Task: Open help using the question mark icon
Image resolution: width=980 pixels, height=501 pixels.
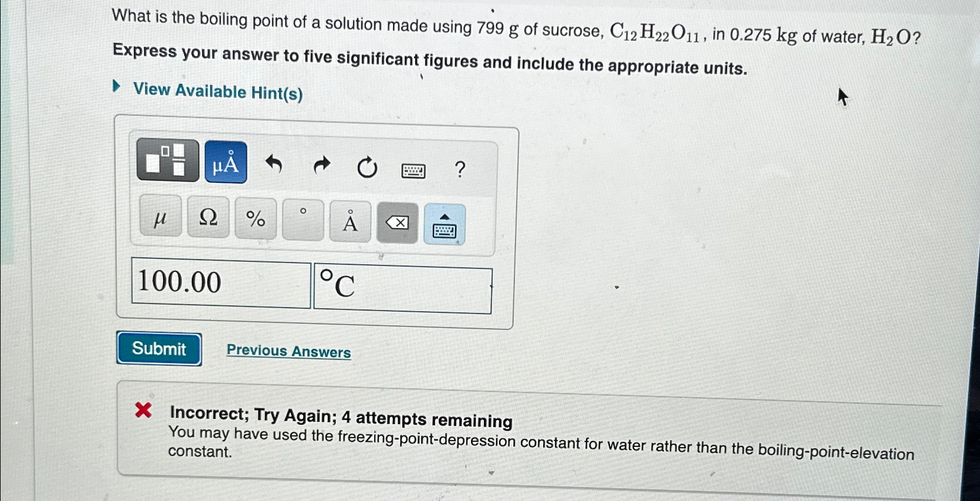Action: [x=460, y=169]
